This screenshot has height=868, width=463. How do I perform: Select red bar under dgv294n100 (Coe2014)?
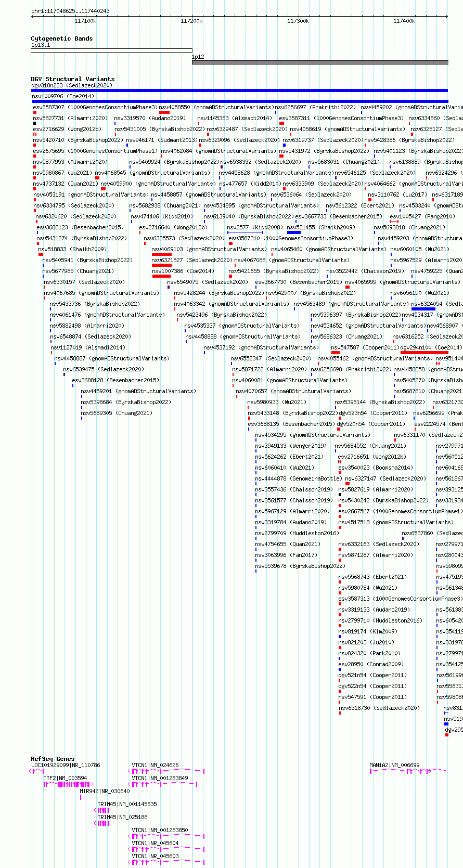click(x=424, y=353)
